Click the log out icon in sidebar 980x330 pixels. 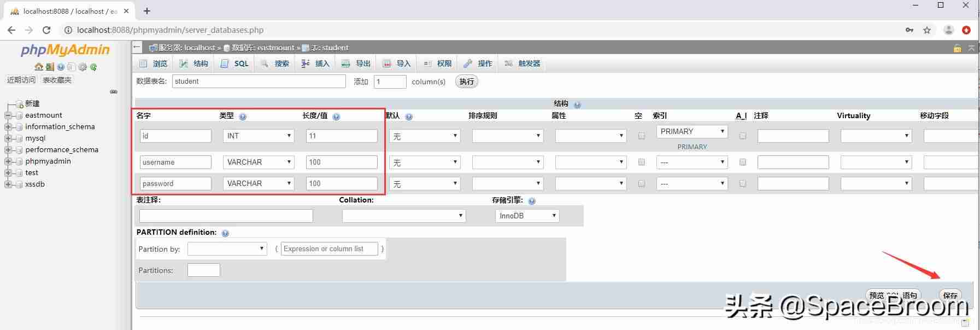pyautogui.click(x=50, y=67)
